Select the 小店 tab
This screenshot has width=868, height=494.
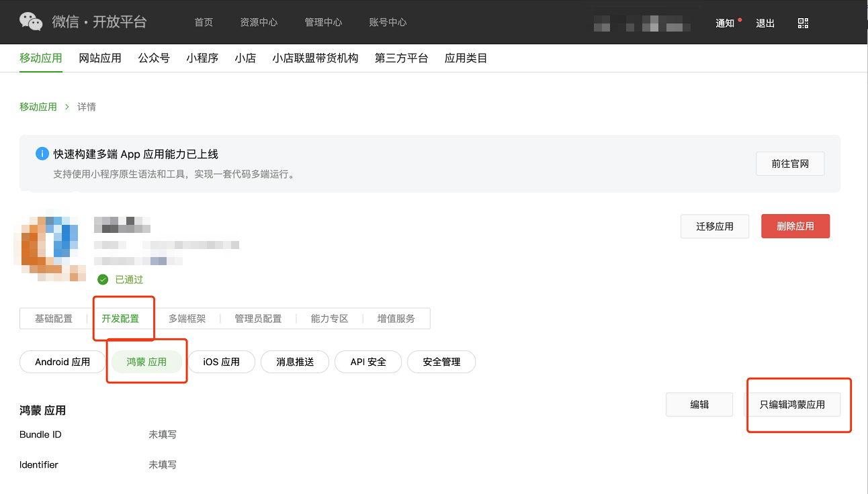pyautogui.click(x=245, y=58)
